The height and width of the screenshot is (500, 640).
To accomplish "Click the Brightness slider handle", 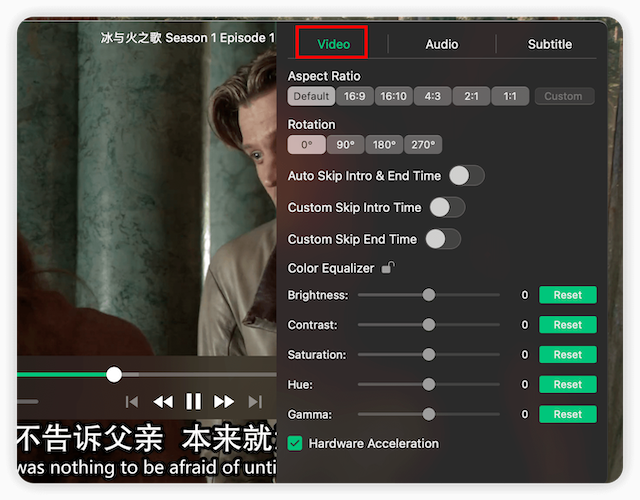I will [429, 295].
